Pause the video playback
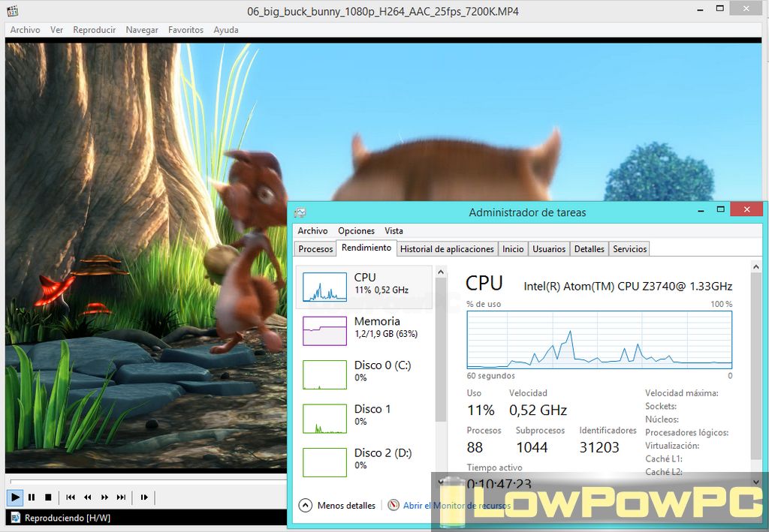 32,497
